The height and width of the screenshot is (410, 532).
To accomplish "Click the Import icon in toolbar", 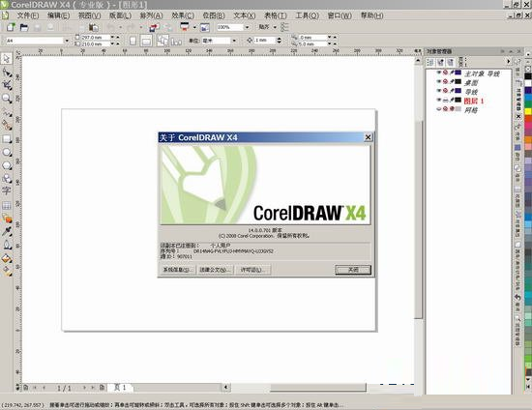I will [x=155, y=27].
